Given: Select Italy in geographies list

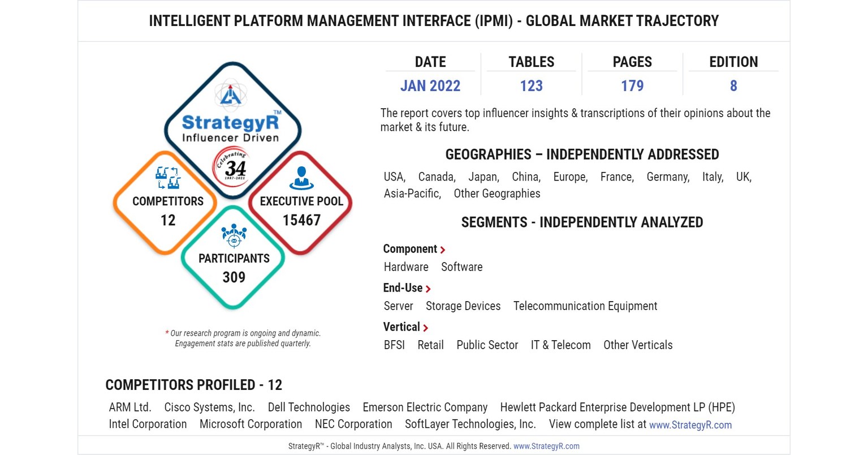Looking at the screenshot, I should coord(713,177).
